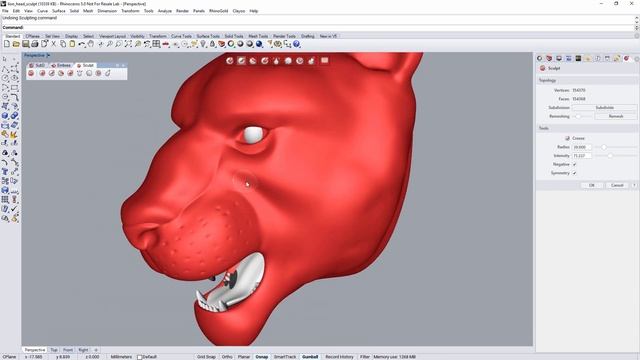Screen dimensions: 640x360
Task: Click the Remesh button
Action: 616,116
